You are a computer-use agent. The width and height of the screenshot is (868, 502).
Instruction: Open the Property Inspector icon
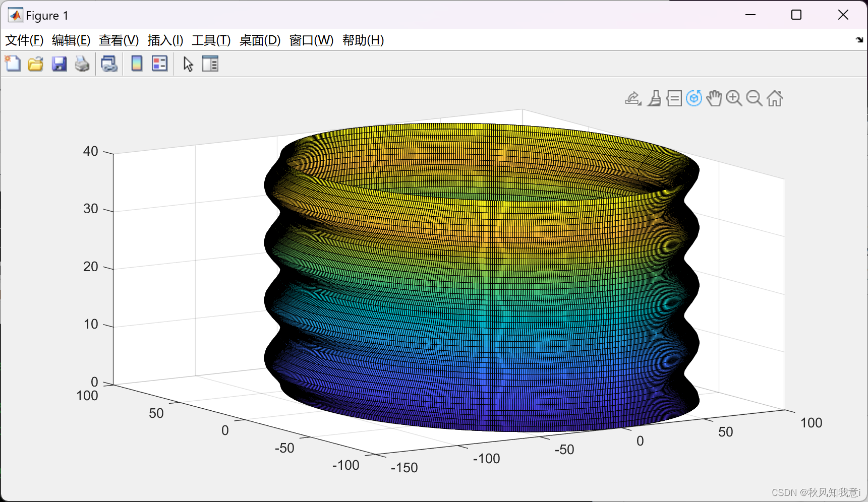tap(210, 64)
